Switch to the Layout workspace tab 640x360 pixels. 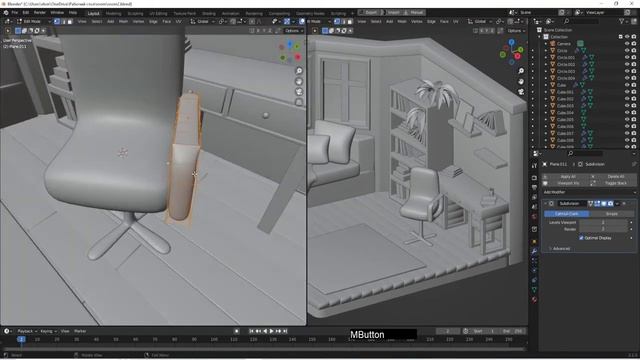click(x=93, y=13)
